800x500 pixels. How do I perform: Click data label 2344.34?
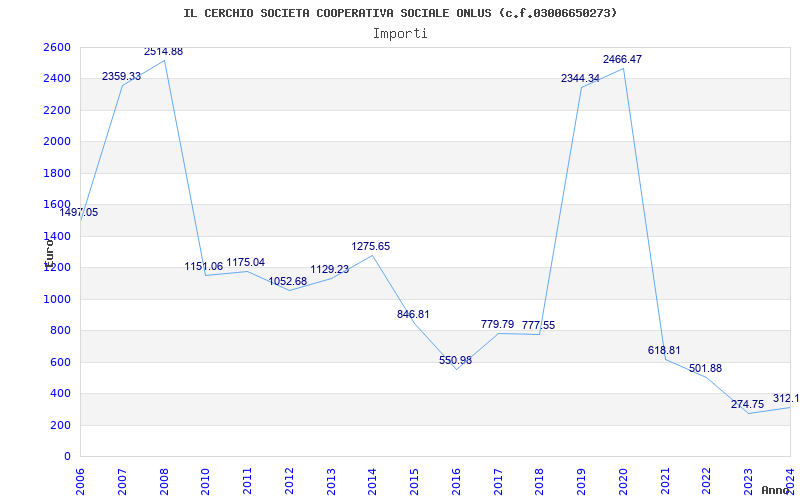coord(580,79)
